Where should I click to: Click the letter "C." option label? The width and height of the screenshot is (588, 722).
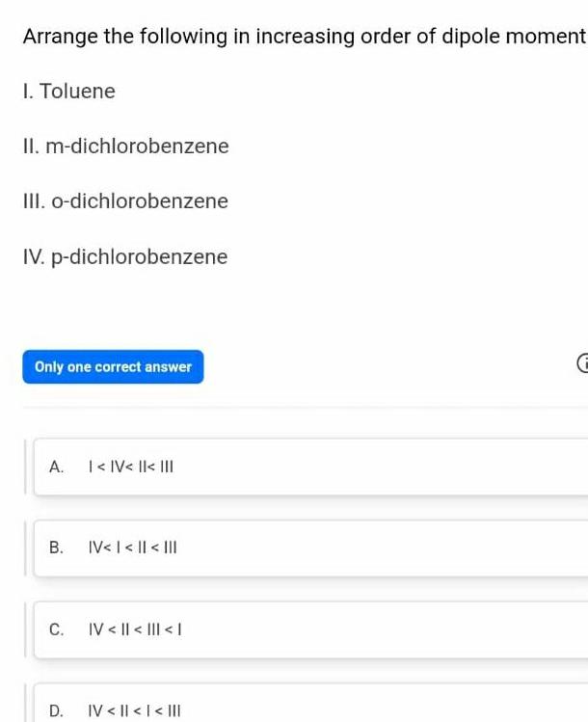(x=56, y=630)
